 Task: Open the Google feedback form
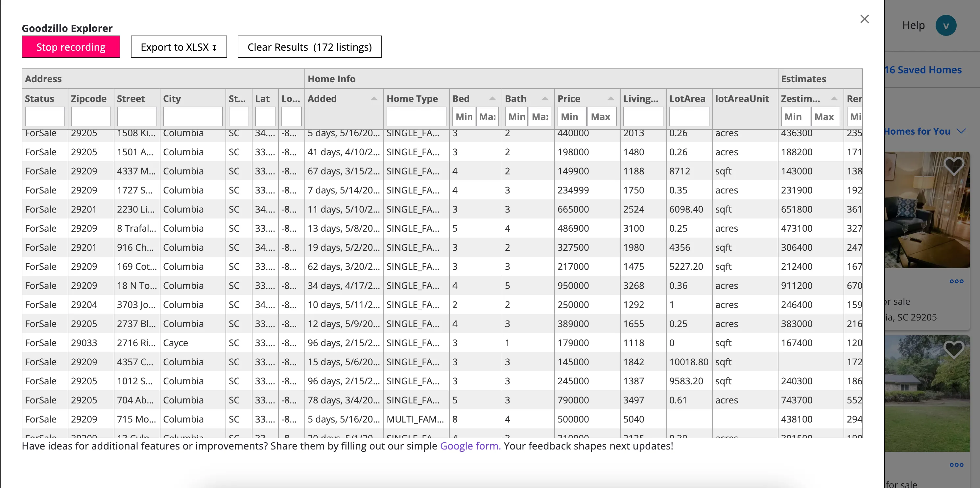coord(470,446)
